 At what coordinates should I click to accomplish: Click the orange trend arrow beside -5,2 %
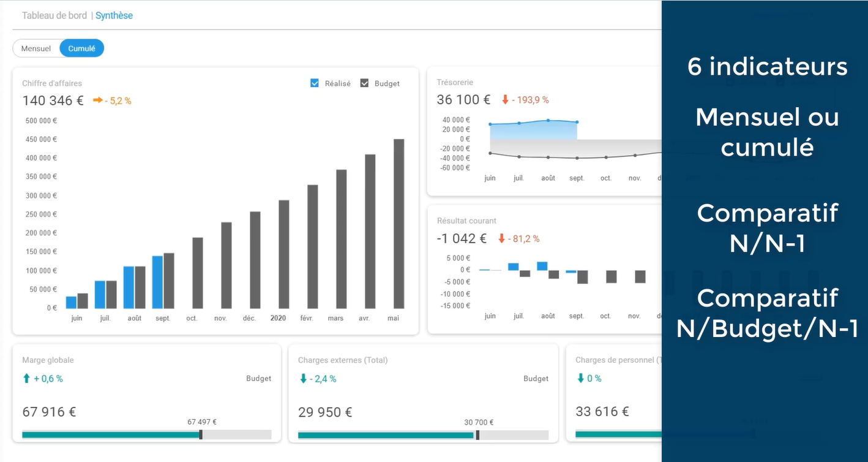point(98,100)
